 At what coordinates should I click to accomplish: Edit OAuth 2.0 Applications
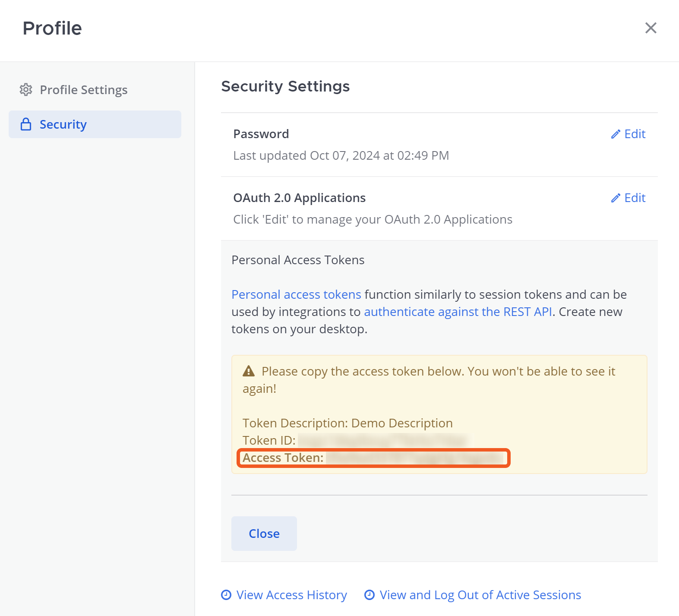635,198
